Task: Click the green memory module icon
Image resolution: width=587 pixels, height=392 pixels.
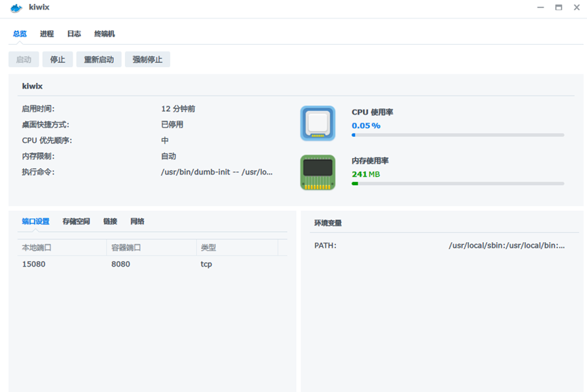Action: point(318,172)
